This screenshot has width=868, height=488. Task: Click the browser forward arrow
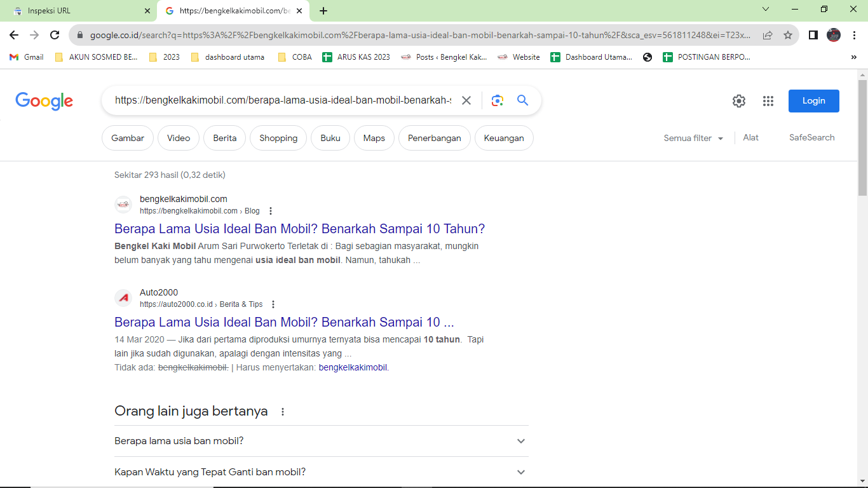34,35
